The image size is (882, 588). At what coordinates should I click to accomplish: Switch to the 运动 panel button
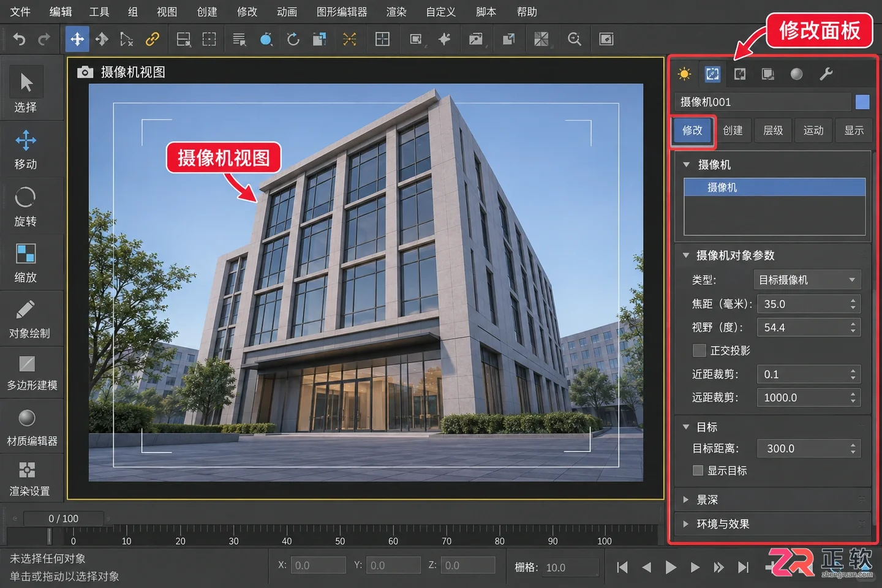click(813, 130)
